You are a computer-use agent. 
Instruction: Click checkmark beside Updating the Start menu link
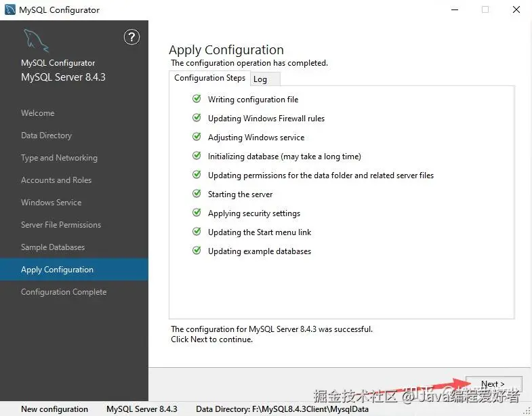[x=197, y=232]
